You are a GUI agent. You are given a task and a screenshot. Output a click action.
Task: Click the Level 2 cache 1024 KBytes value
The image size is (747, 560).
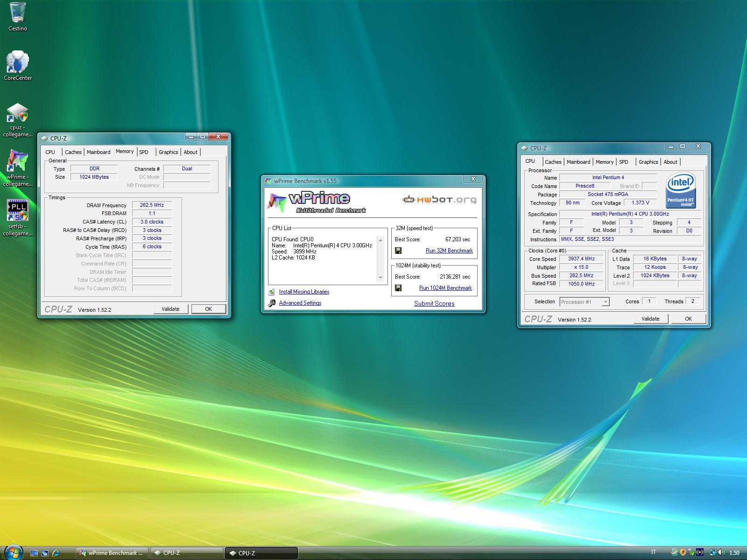pos(655,275)
